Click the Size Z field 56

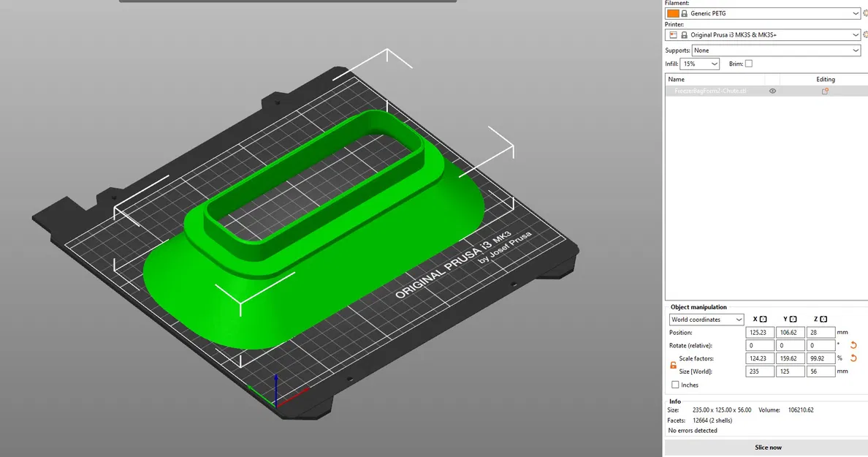pos(821,371)
